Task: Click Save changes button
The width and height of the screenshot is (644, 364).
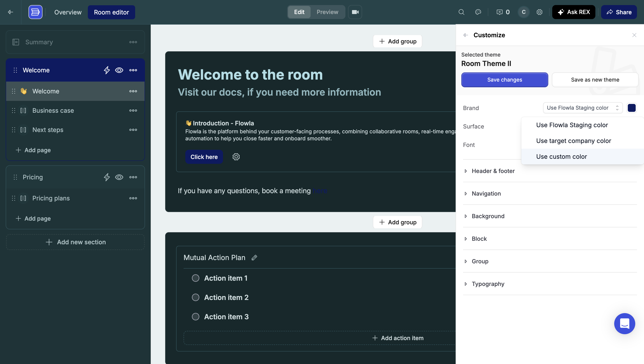Action: [504, 80]
